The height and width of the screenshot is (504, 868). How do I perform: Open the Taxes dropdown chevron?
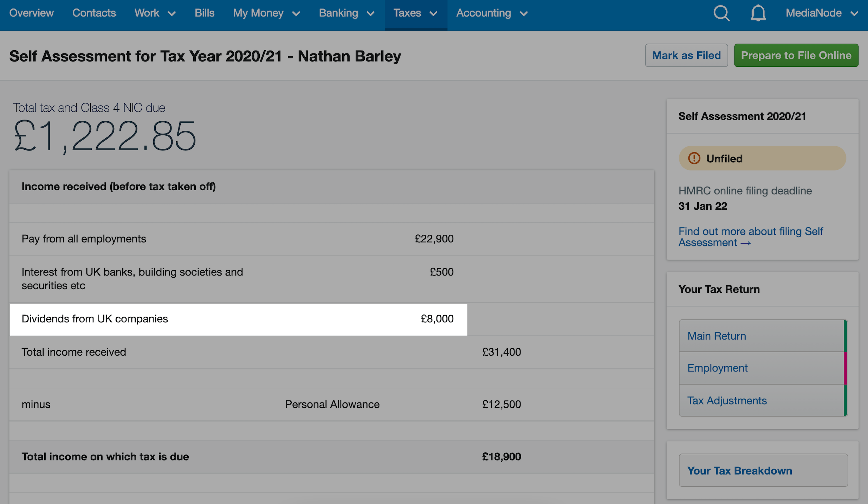434,13
